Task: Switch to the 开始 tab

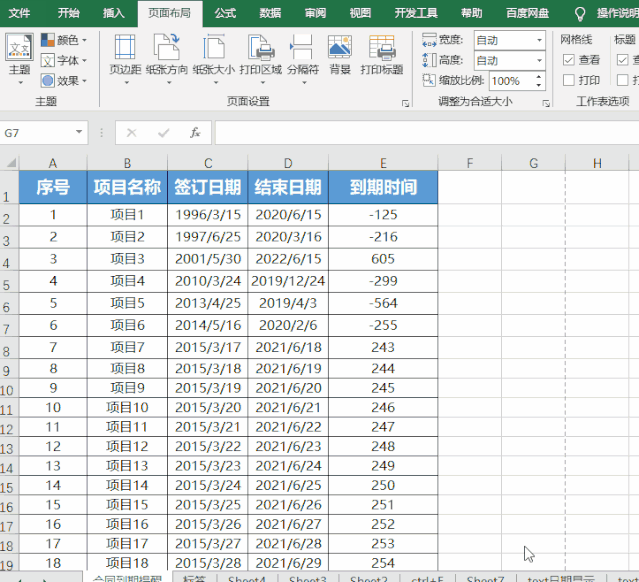Action: click(68, 13)
